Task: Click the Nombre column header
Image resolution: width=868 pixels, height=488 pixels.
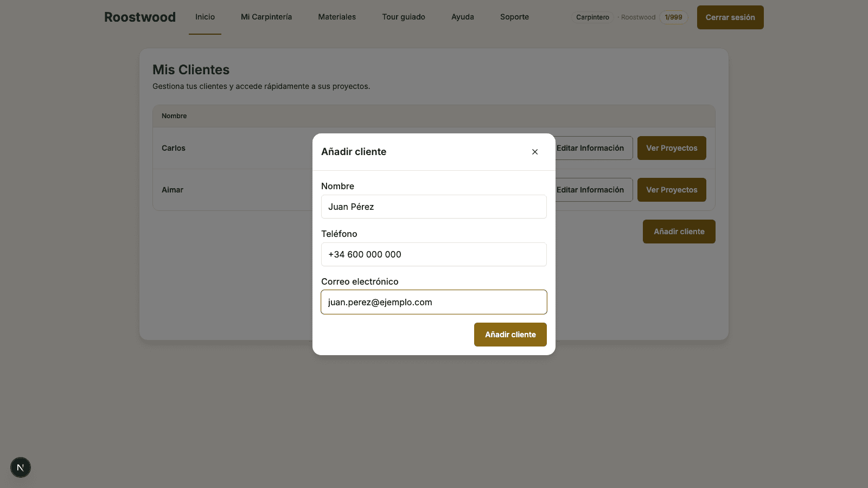Action: (x=174, y=116)
